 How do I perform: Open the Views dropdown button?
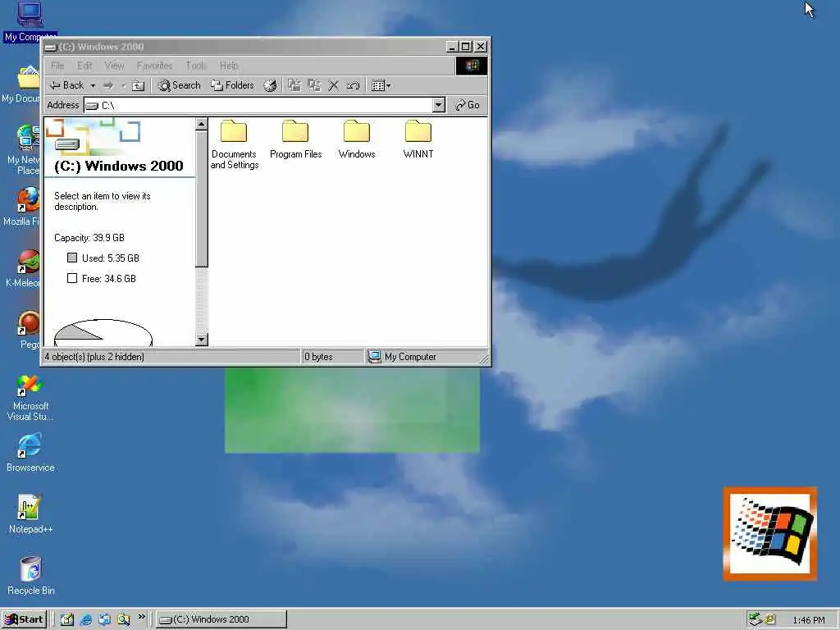[x=381, y=85]
